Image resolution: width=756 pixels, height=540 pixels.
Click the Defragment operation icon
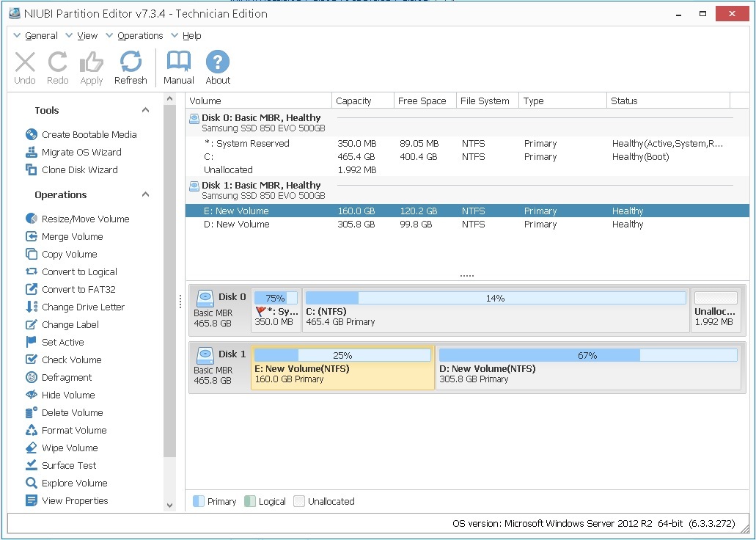tap(32, 377)
